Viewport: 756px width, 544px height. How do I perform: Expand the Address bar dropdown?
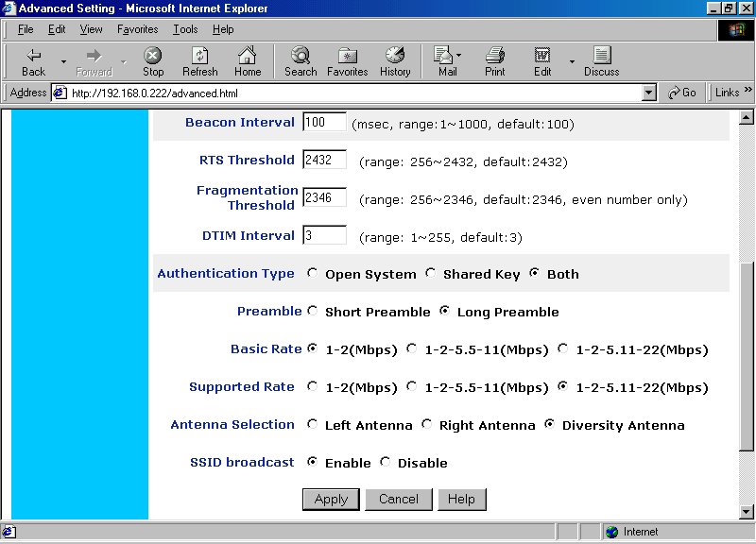click(x=648, y=93)
